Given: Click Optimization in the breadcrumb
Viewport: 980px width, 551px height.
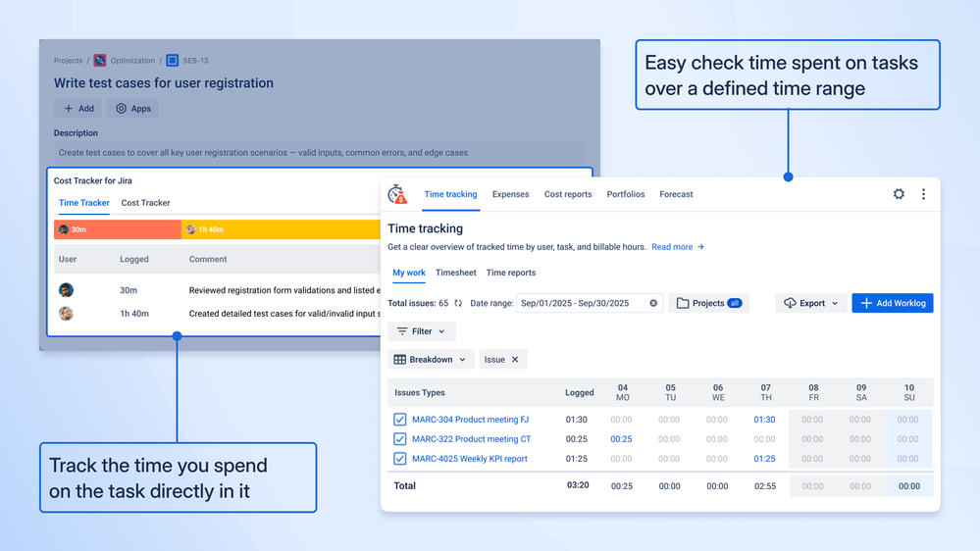Looking at the screenshot, I should (x=132, y=61).
